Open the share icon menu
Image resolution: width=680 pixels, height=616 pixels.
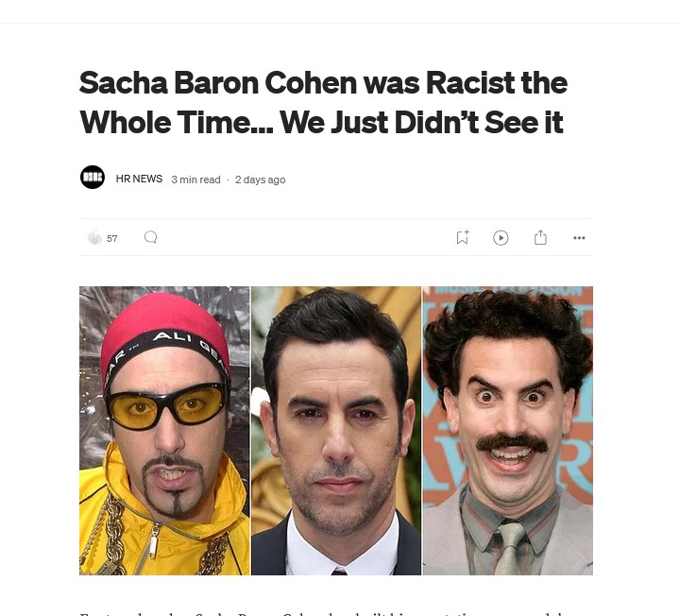tap(540, 237)
